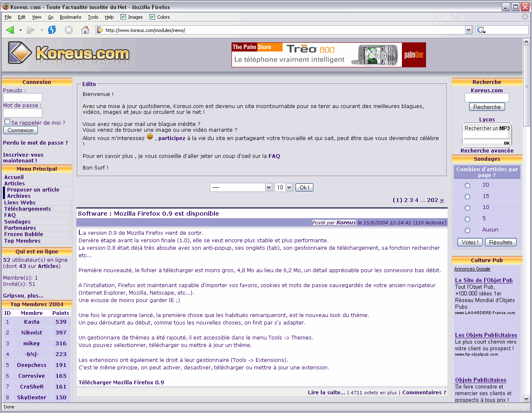Click into the Pseudo username field
This screenshot has width=532, height=413.
[x=22, y=98]
